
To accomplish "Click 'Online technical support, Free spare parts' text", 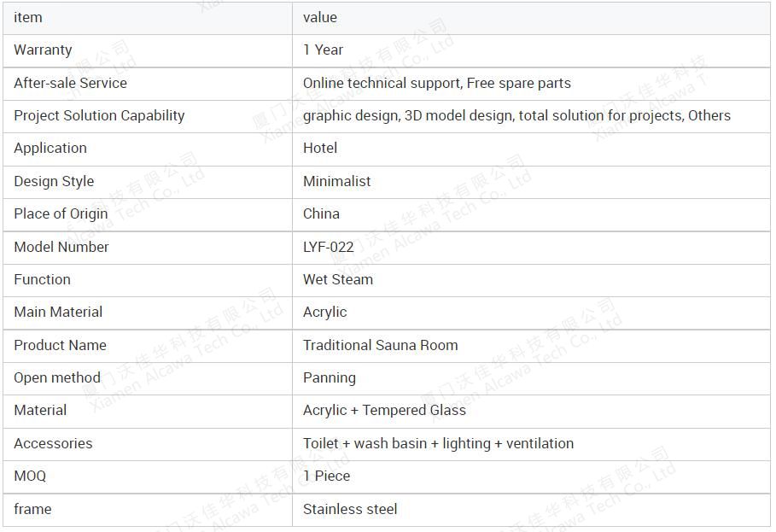I will coord(436,83).
